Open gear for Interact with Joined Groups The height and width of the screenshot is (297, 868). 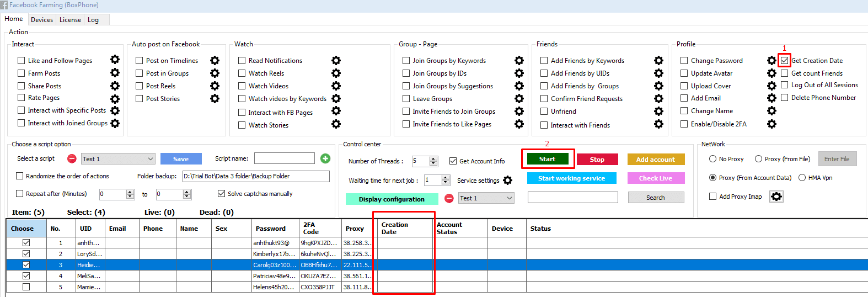115,123
